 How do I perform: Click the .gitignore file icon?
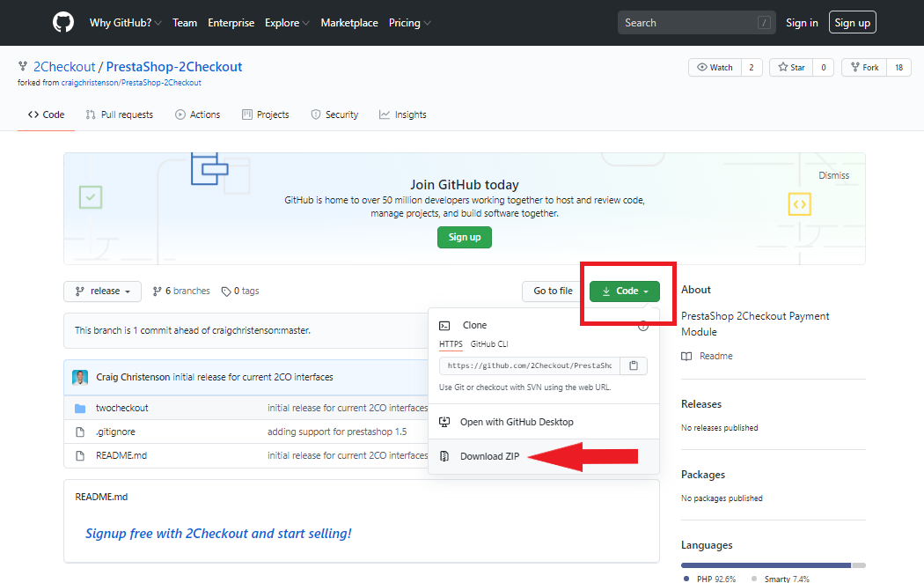[80, 432]
